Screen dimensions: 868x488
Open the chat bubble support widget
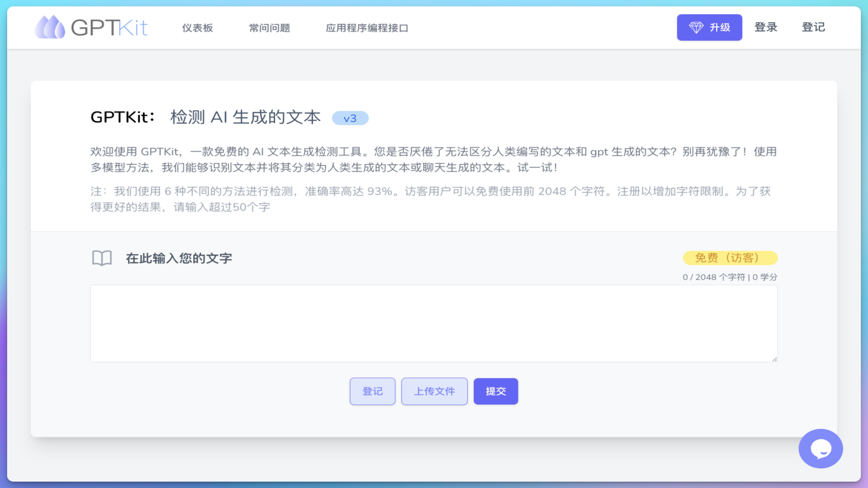pyautogui.click(x=820, y=448)
